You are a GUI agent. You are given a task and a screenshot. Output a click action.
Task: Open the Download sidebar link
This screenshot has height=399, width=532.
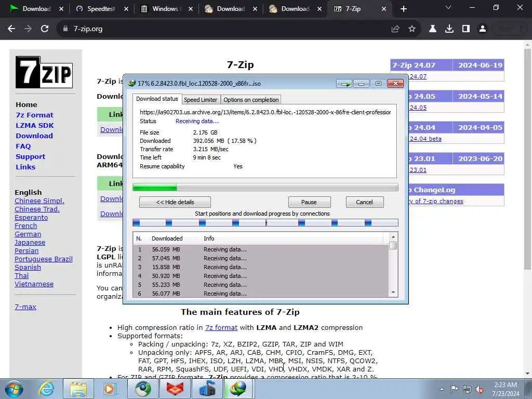pos(34,136)
